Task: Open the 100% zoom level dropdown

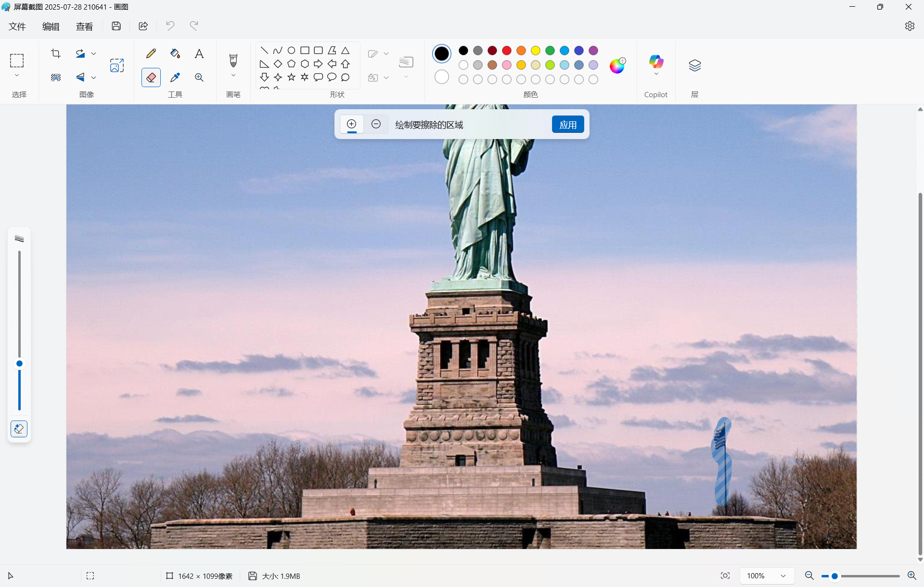Action: click(766, 576)
